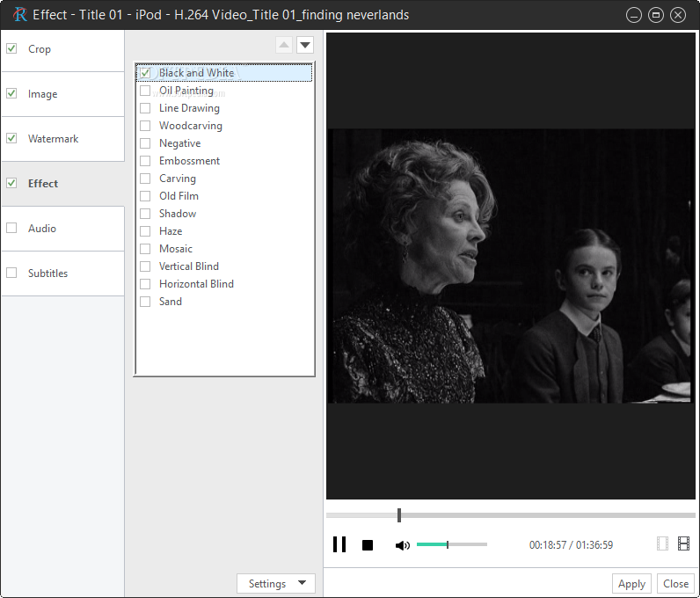The image size is (700, 598).
Task: Click the film strip icon at bottom right
Action: [683, 543]
